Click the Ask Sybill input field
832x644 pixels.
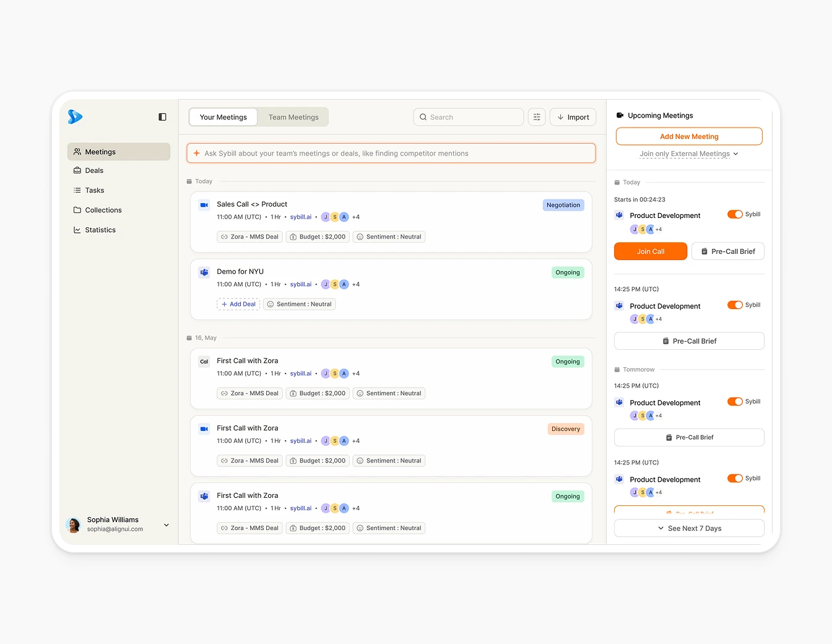click(x=391, y=154)
